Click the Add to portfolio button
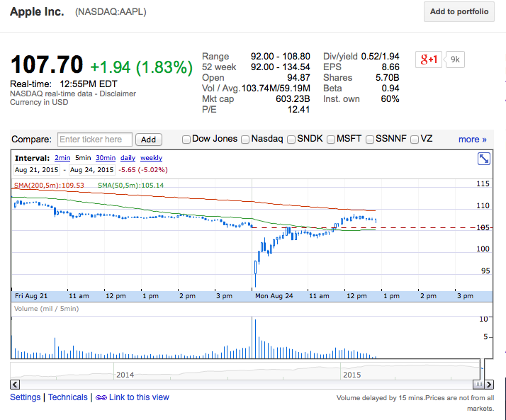 pyautogui.click(x=459, y=11)
